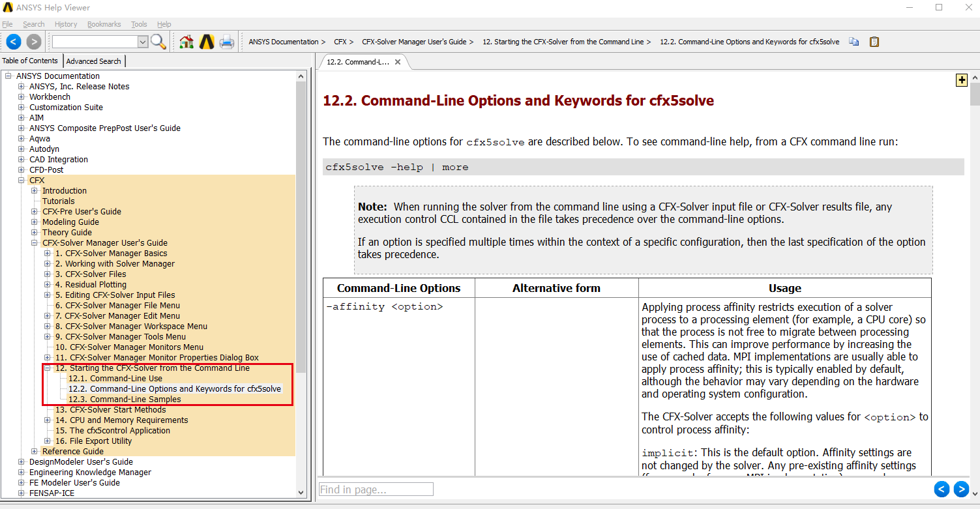This screenshot has width=980, height=509.
Task: Run search with the magnifier icon
Action: [158, 42]
